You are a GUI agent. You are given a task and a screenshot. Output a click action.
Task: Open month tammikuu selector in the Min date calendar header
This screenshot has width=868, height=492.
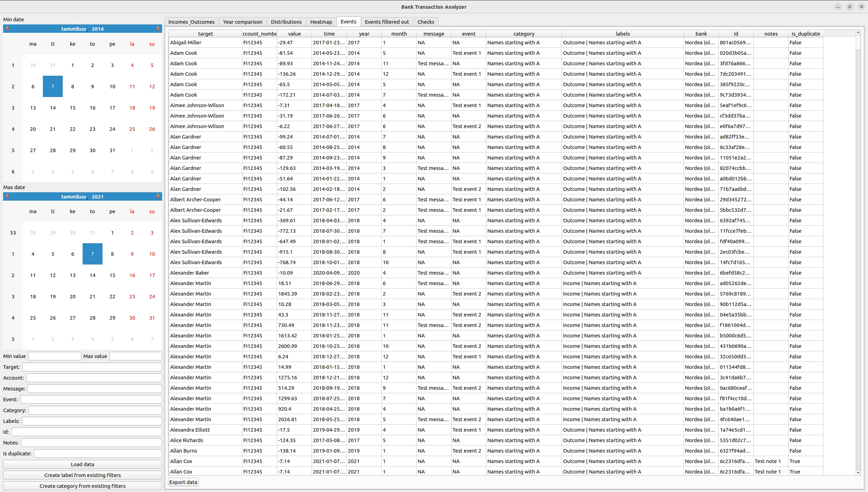[74, 29]
